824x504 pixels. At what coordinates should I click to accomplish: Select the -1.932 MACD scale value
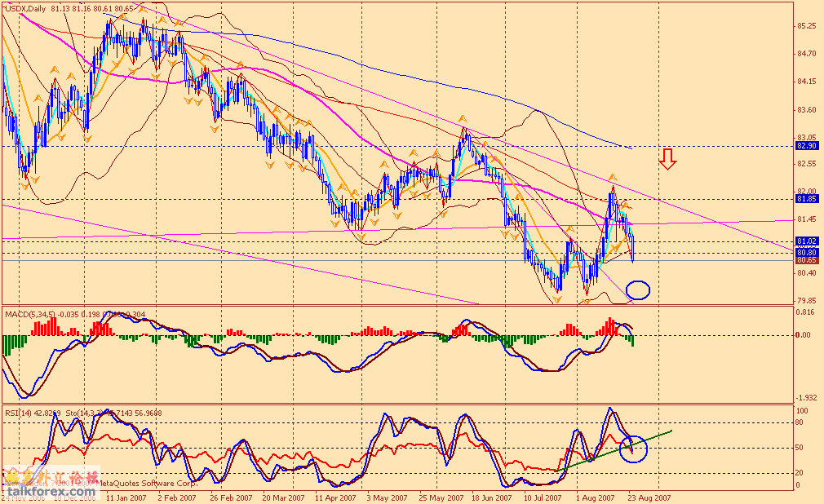tap(807, 398)
